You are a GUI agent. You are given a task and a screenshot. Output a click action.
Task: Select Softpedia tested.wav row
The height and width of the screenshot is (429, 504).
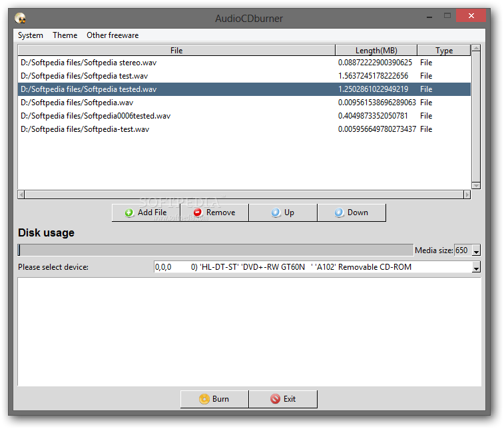[244, 89]
